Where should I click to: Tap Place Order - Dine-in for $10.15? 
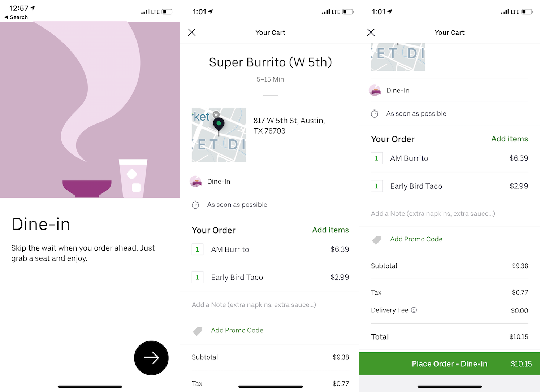click(449, 363)
